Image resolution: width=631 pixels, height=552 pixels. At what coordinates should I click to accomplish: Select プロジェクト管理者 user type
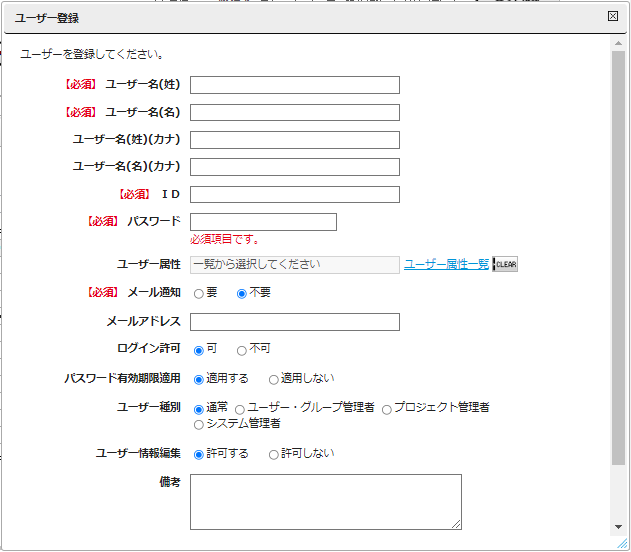387,410
